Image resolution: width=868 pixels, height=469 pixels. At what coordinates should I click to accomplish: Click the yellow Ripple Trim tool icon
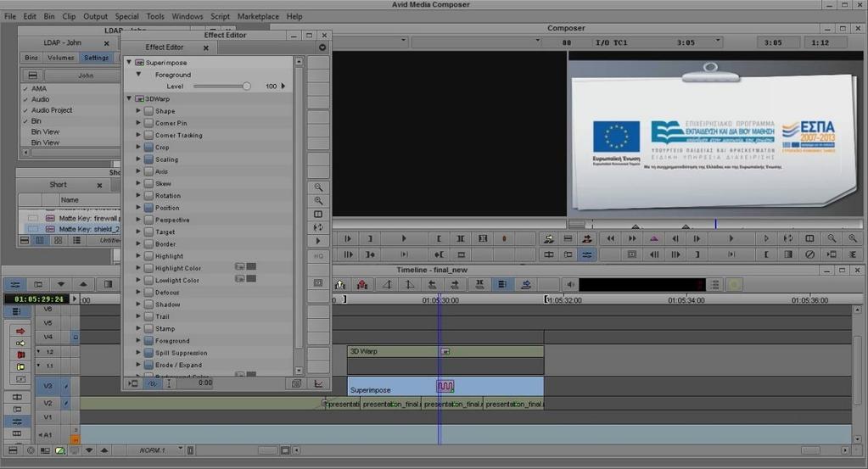pyautogui.click(x=20, y=366)
